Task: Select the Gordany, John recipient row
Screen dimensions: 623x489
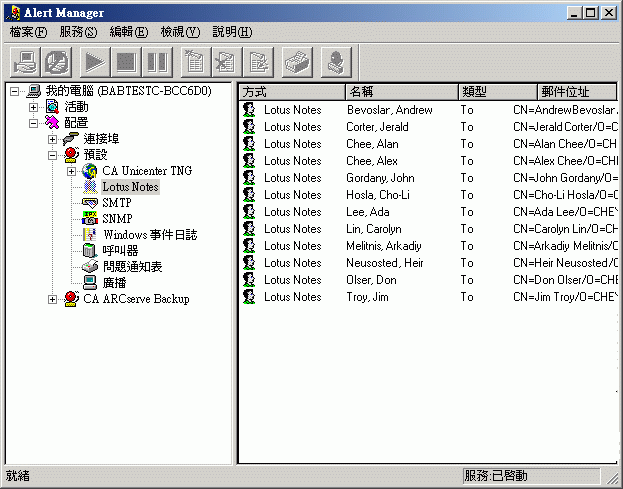Action: tap(428, 178)
